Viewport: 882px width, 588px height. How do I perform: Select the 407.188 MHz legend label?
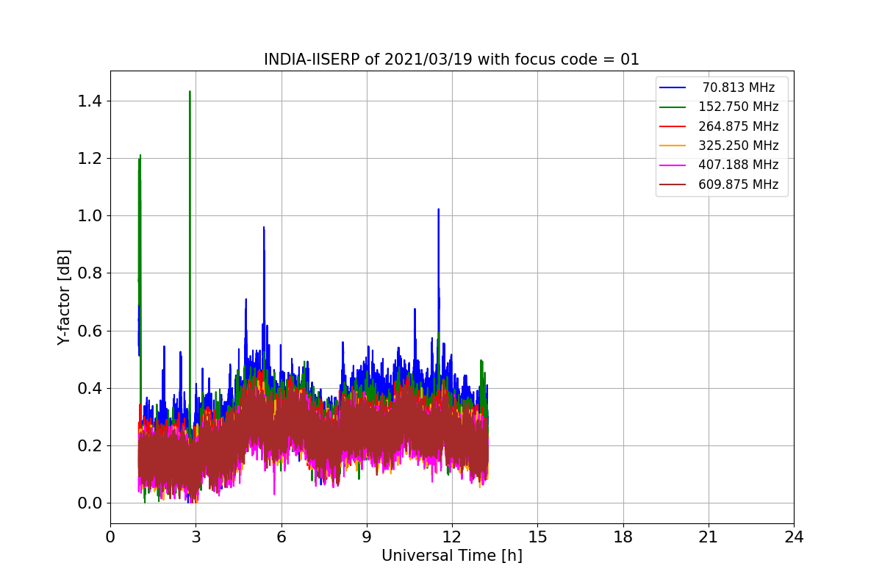(739, 165)
